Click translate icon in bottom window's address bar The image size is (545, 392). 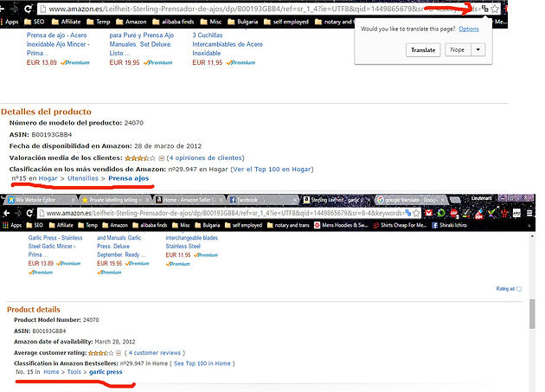pos(408,213)
